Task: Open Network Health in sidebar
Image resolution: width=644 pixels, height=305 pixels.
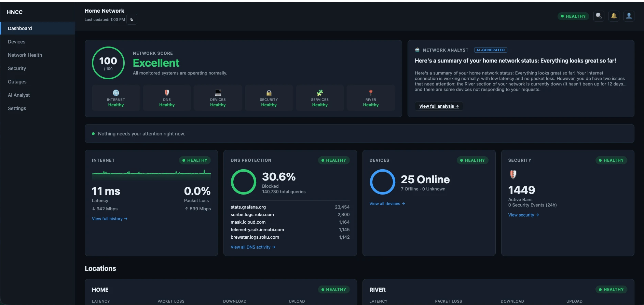Action: (38, 55)
